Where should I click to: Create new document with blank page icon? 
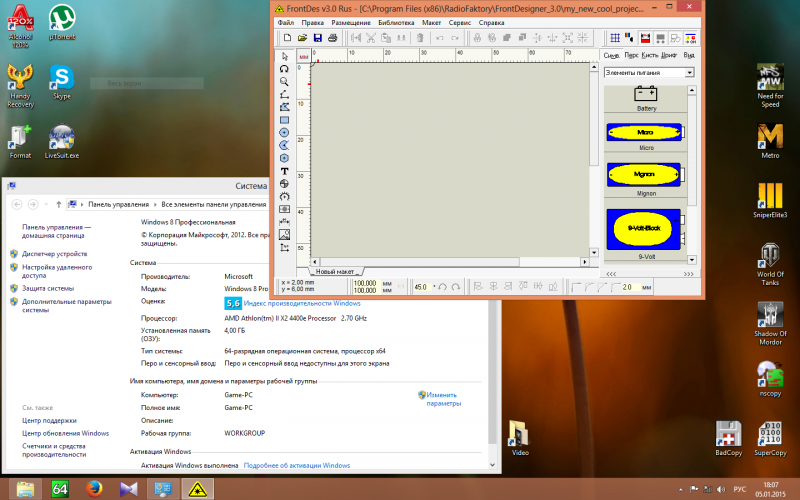(286, 38)
